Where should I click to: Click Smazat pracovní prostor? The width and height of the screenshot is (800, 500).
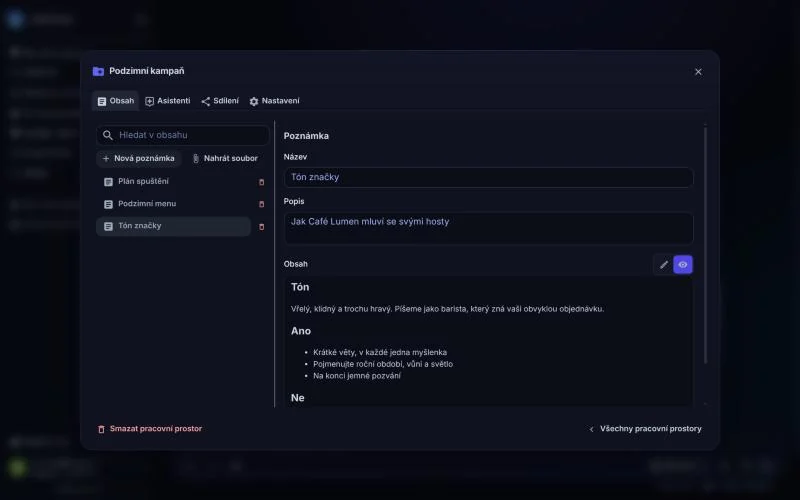[x=150, y=429]
